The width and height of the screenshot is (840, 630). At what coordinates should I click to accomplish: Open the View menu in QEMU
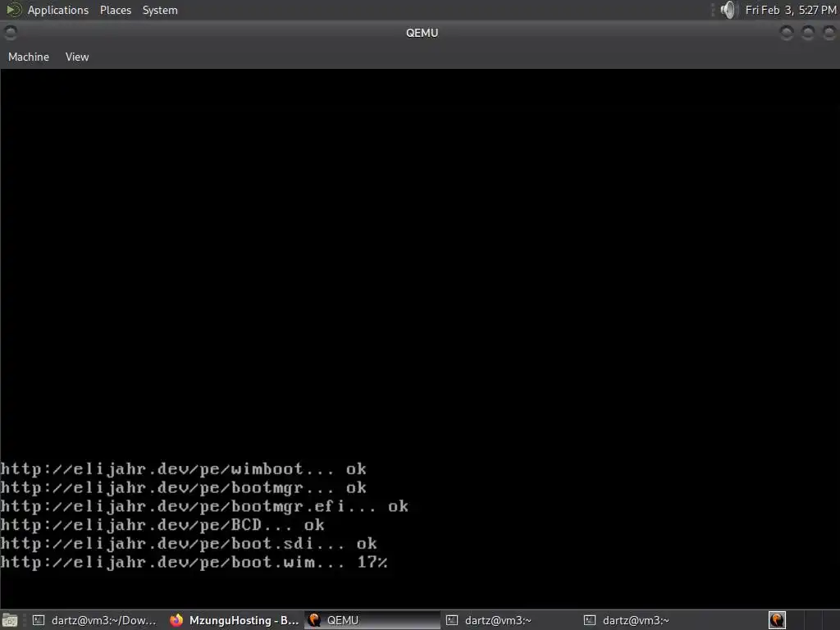click(x=77, y=57)
